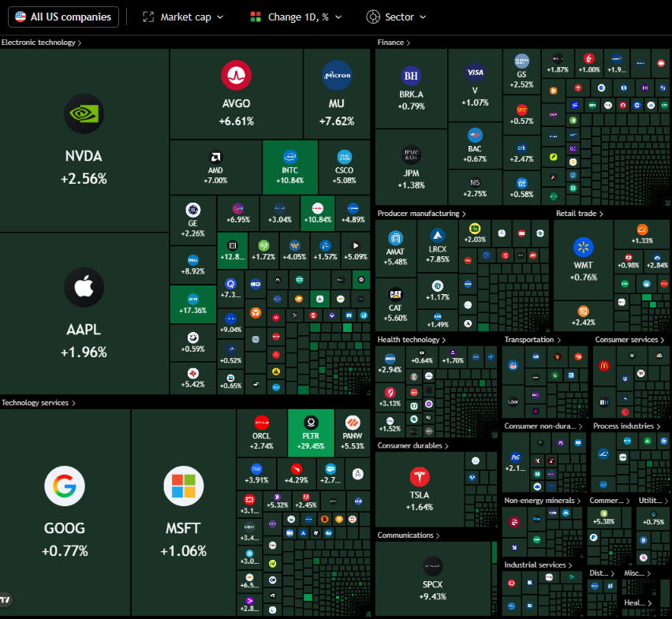
Task: Click the MU Micron logo icon
Action: pos(337,76)
